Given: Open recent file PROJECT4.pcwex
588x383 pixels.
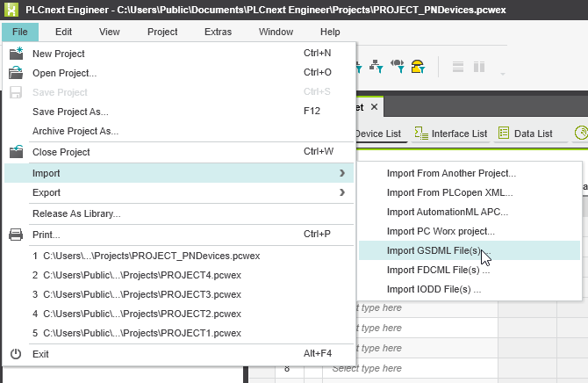Looking at the screenshot, I should (179, 275).
